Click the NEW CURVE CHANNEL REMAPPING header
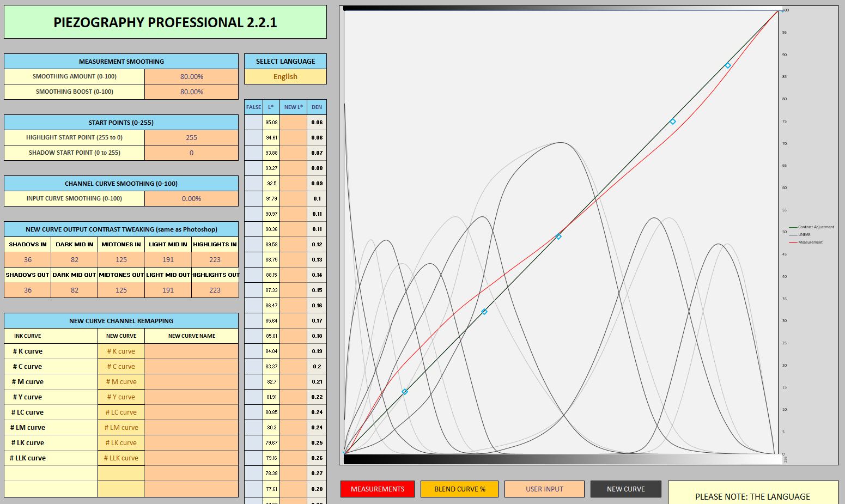 [121, 321]
